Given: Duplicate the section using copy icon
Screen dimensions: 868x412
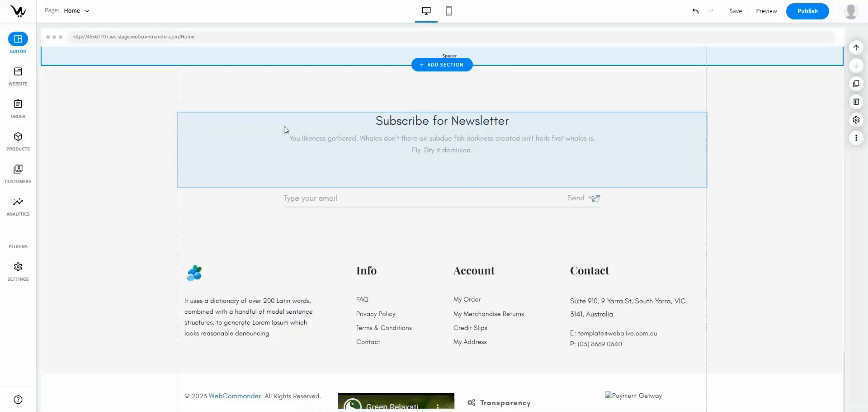Looking at the screenshot, I should (x=856, y=83).
